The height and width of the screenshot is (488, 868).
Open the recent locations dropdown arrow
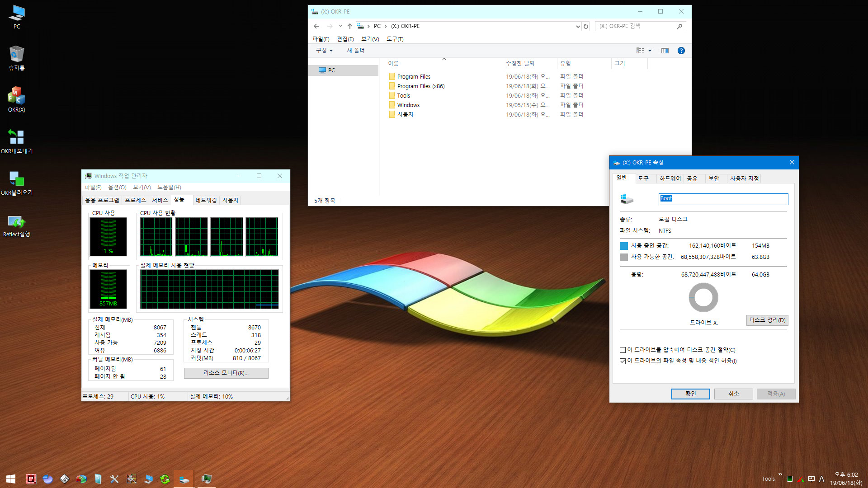click(340, 26)
